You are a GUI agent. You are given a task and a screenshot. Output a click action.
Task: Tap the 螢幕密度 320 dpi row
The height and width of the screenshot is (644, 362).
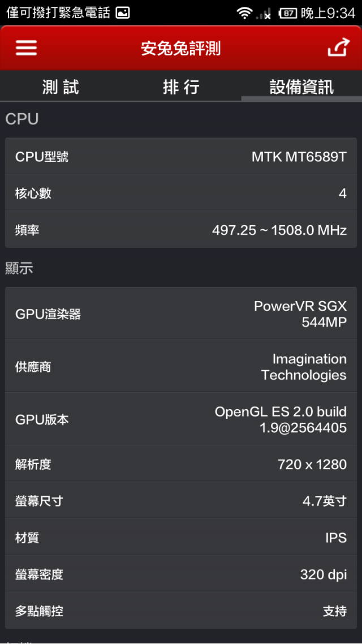click(x=181, y=574)
